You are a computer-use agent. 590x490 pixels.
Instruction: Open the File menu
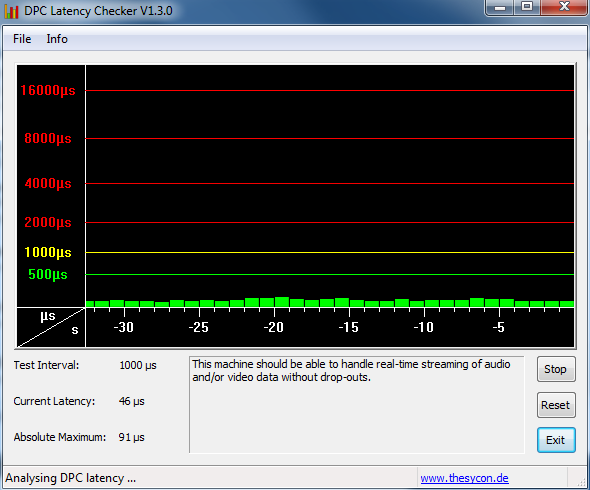(22, 39)
